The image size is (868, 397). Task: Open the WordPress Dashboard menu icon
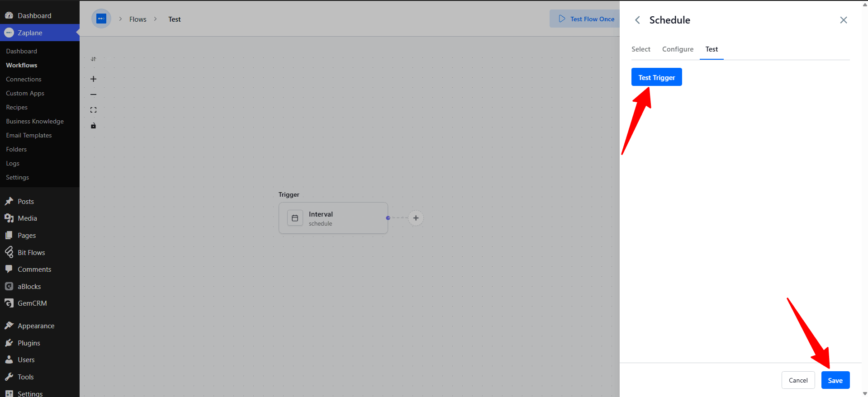(9, 15)
